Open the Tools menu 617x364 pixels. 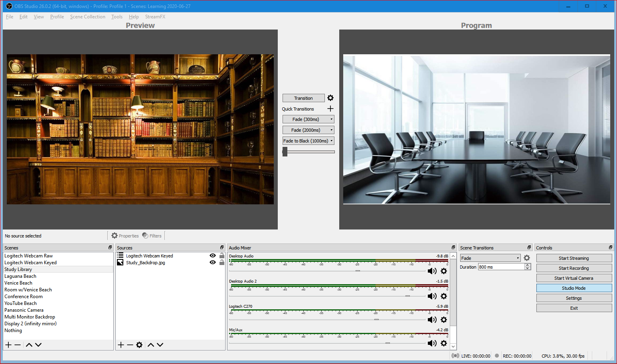coord(117,16)
